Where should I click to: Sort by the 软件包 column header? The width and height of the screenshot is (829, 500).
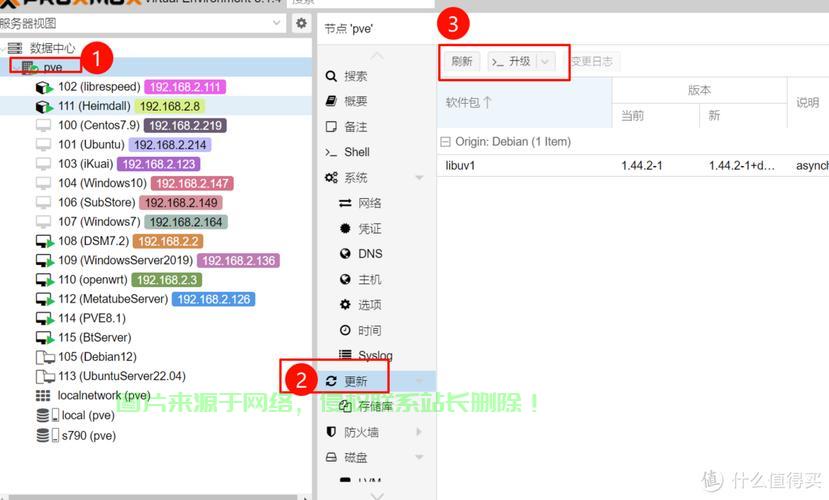coord(469,102)
